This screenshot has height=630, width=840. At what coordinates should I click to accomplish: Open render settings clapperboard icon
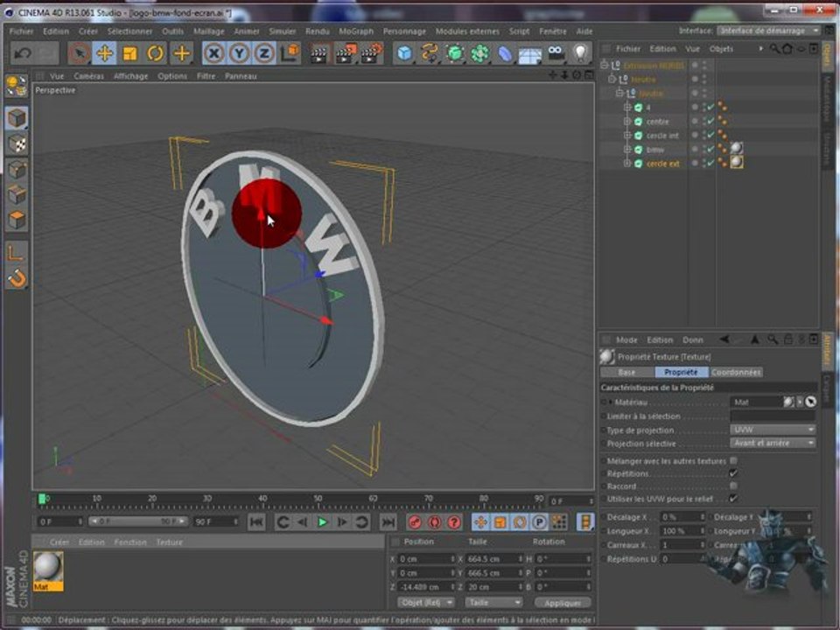pos(371,53)
